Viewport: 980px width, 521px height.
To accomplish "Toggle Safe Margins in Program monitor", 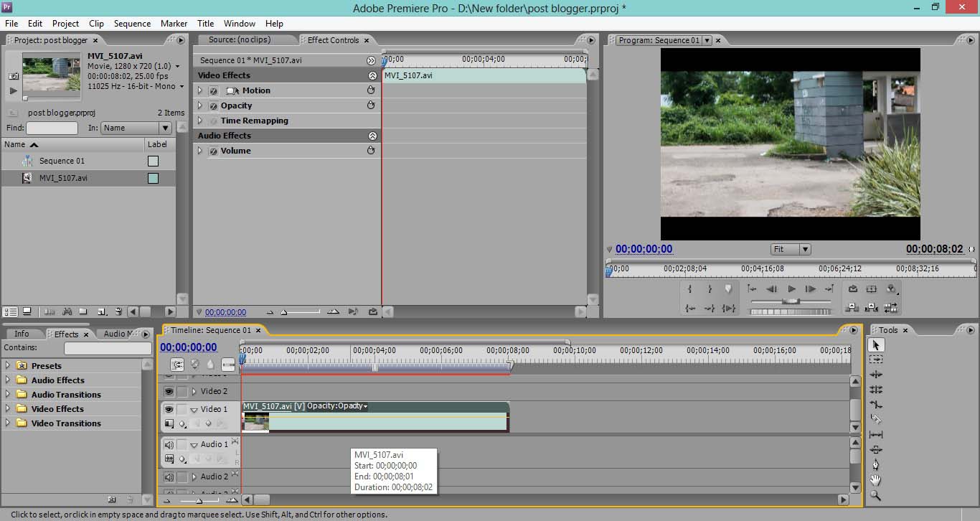I will coord(872,289).
